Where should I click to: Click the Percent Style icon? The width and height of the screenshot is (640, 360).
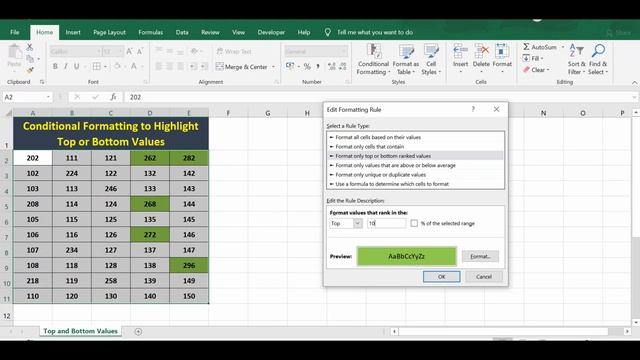coord(307,66)
